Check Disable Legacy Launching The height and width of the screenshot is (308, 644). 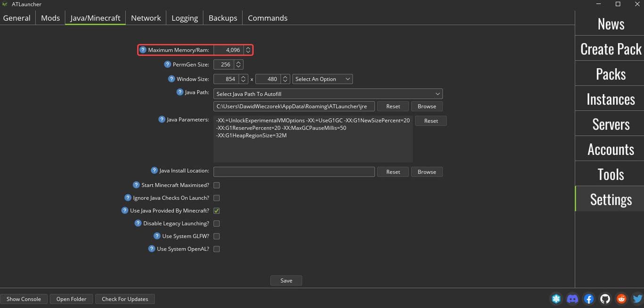pyautogui.click(x=216, y=223)
